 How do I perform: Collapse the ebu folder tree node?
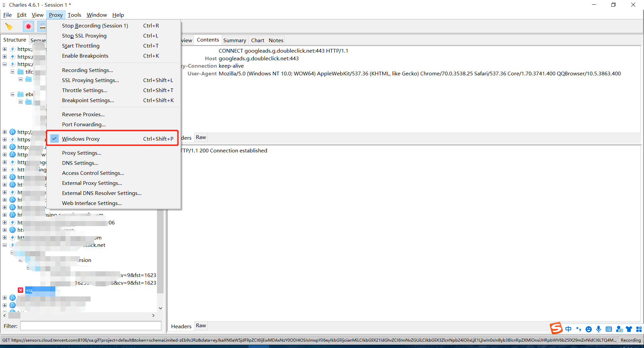pos(12,94)
